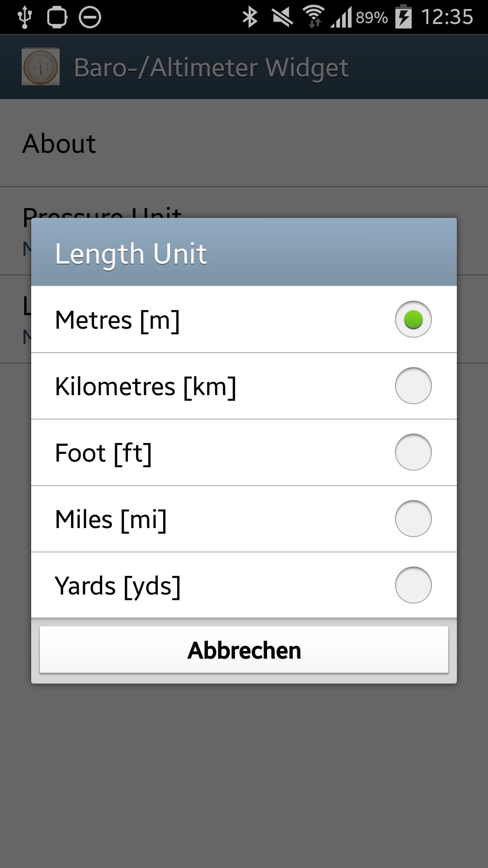Viewport: 488px width, 868px height.
Task: Open the About settings entry
Action: click(244, 143)
